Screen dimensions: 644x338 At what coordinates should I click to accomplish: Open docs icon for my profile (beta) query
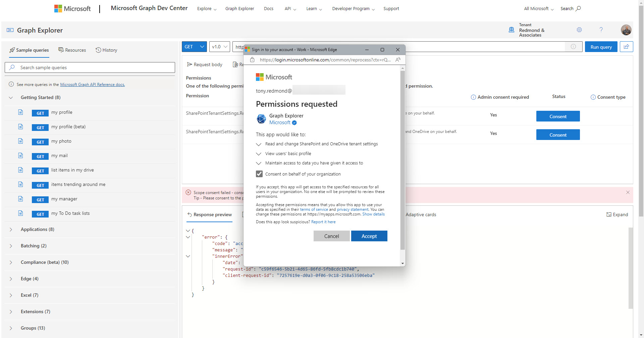(x=20, y=127)
